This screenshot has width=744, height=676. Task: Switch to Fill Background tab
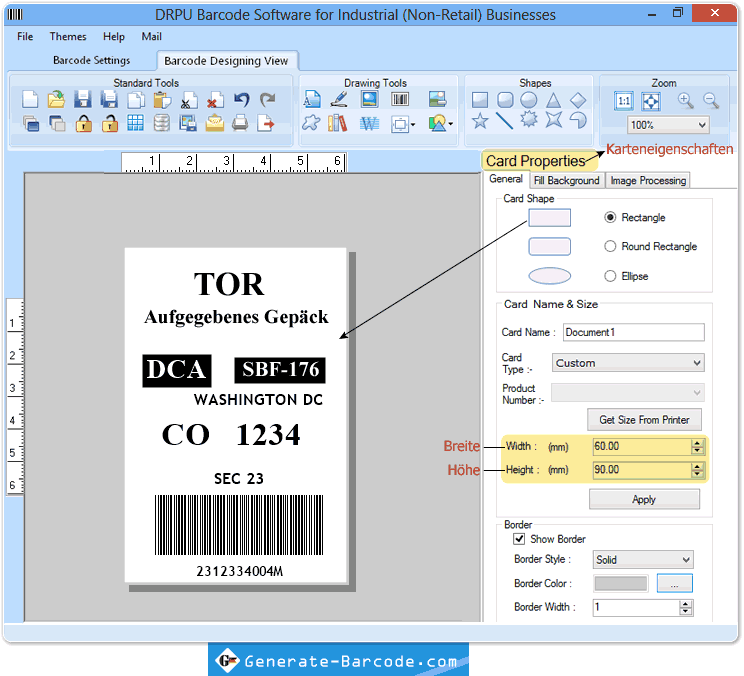point(567,180)
